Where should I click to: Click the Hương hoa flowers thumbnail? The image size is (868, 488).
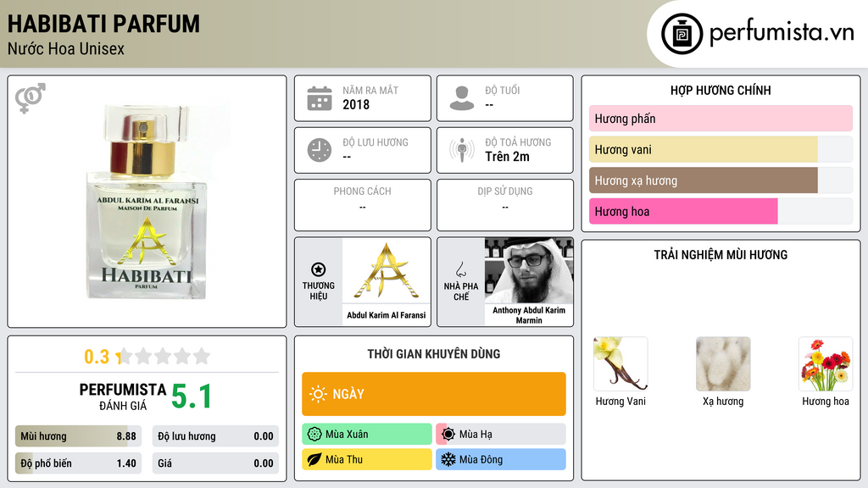click(x=826, y=364)
